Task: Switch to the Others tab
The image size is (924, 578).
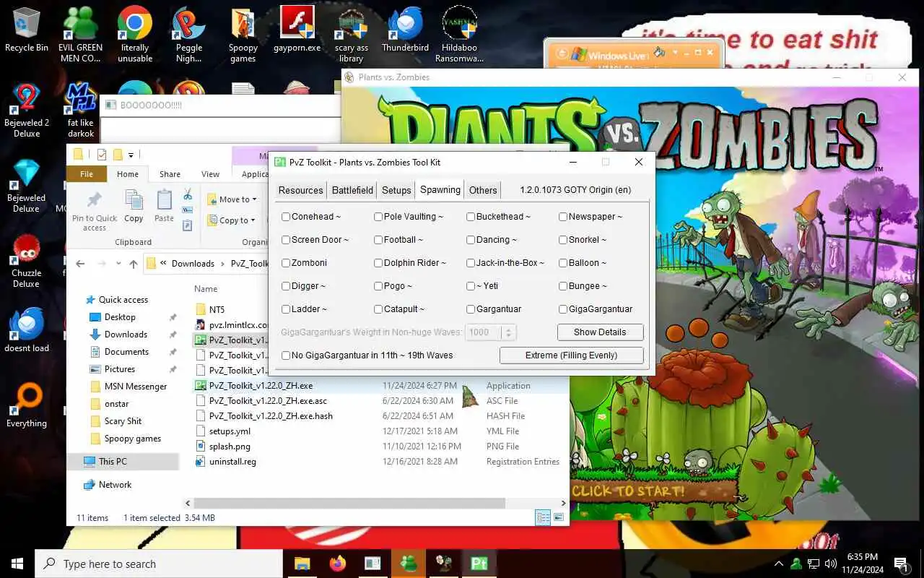Action: click(483, 190)
